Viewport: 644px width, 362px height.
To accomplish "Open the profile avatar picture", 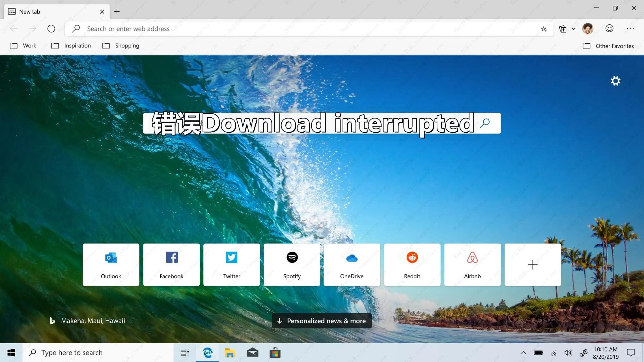I will click(x=588, y=29).
